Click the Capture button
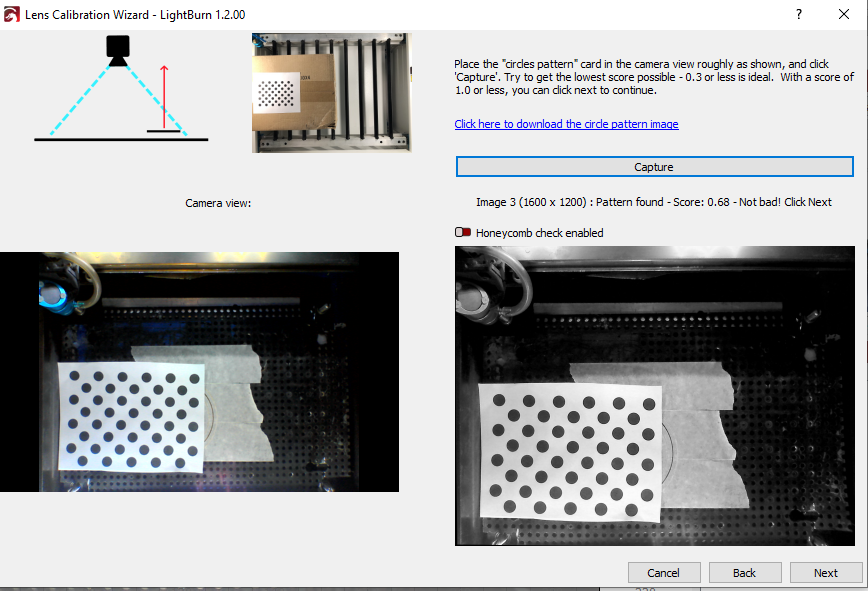Screen dimensions: 868x591 pos(654,167)
